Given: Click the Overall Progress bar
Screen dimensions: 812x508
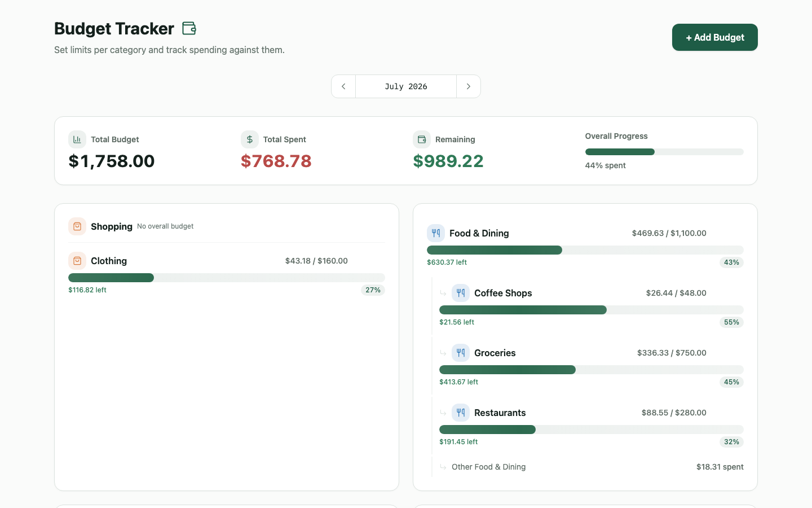Looking at the screenshot, I should click(664, 152).
